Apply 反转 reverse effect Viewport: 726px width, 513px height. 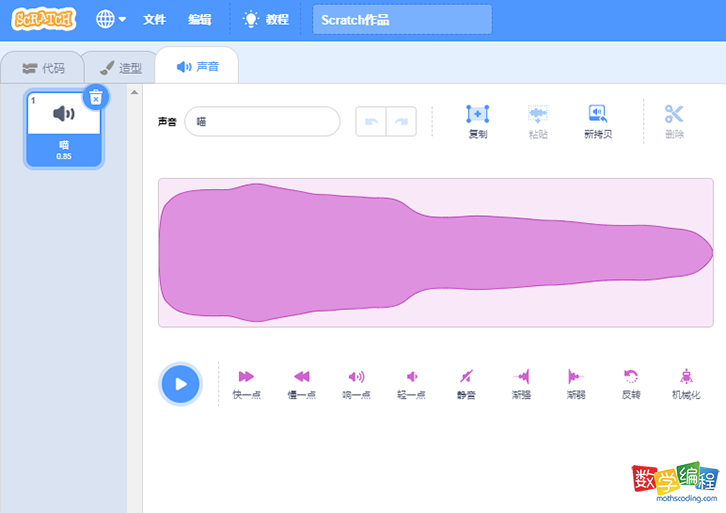point(631,385)
